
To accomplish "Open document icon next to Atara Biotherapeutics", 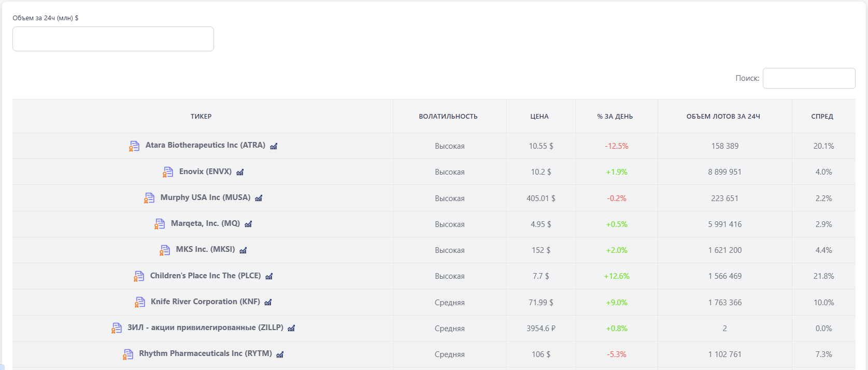I will pos(134,146).
